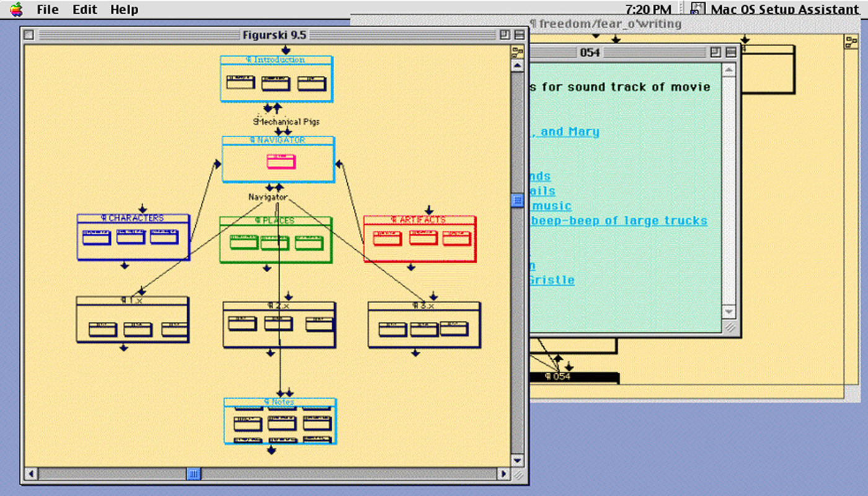This screenshot has height=496, width=868.
Task: Click the outgoing link arrow below ARTIFACTS
Action: (x=411, y=267)
